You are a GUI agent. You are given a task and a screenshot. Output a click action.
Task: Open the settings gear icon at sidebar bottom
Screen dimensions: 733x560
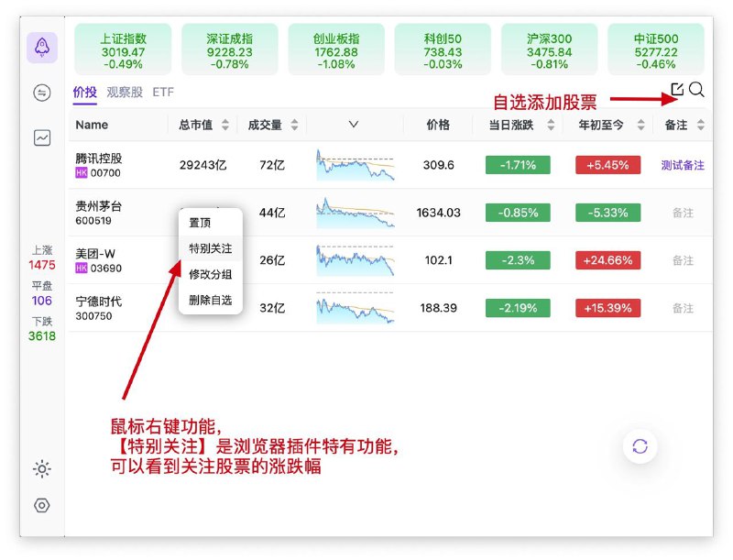point(41,505)
